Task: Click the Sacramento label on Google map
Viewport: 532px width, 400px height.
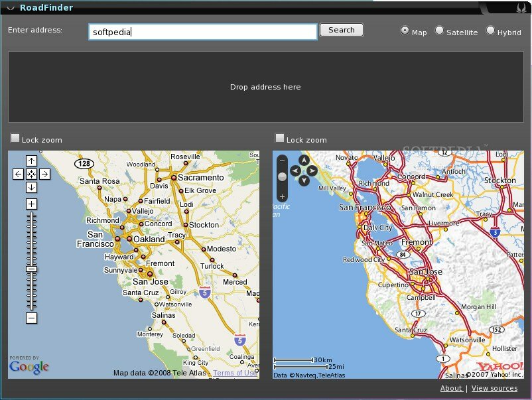Action: [x=201, y=177]
